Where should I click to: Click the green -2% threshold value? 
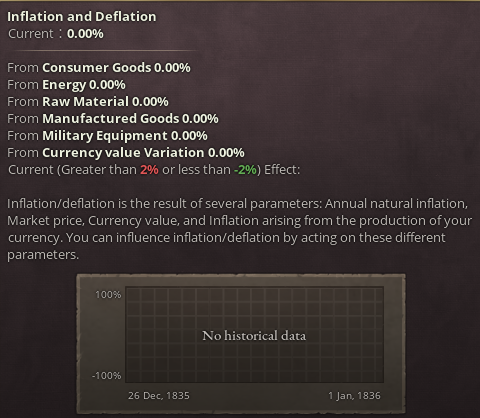pos(245,170)
